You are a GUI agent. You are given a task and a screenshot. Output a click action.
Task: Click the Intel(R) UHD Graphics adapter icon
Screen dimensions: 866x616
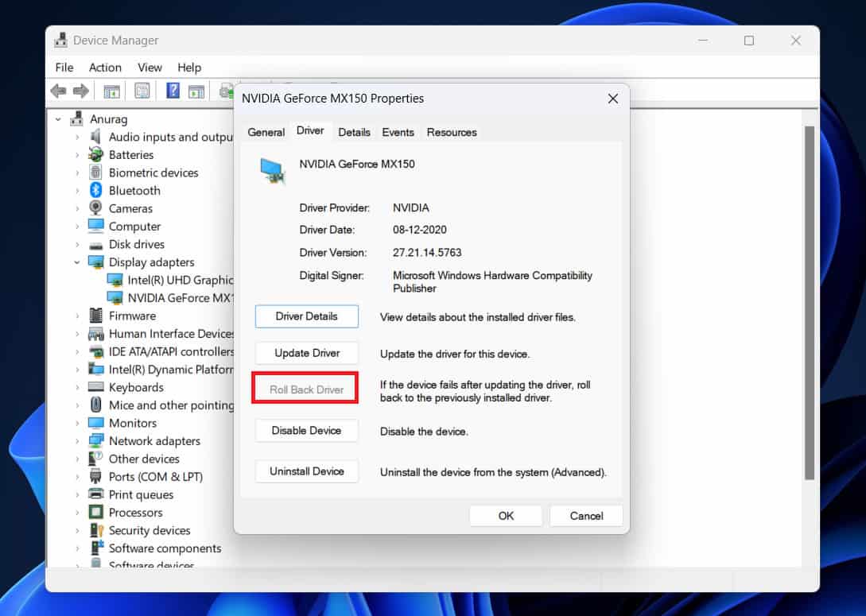coord(115,280)
